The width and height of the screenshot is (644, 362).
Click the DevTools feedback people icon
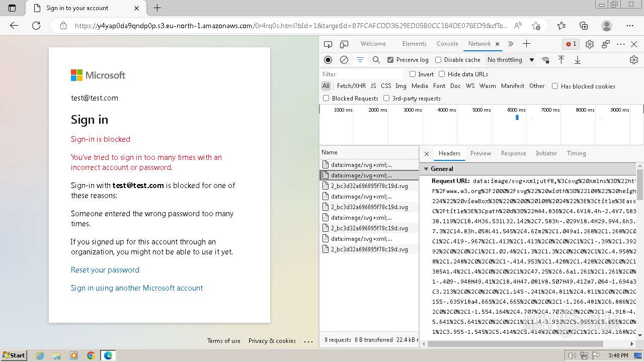pos(606,44)
